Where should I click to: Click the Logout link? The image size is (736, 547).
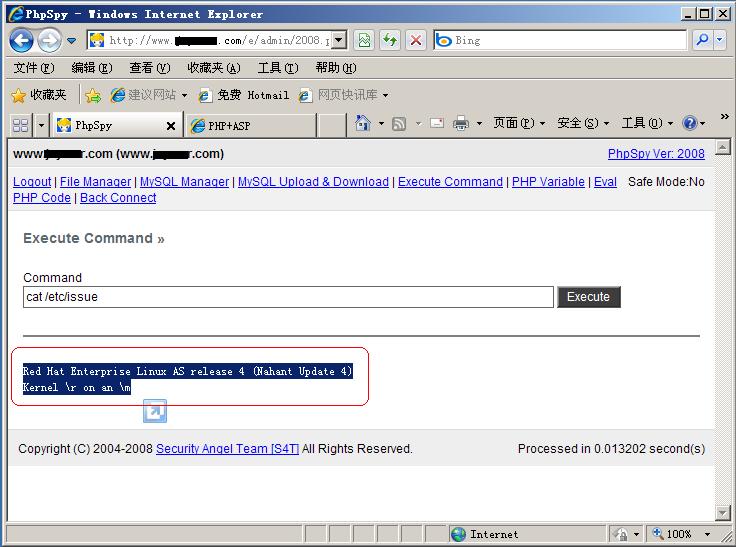pyautogui.click(x=32, y=182)
